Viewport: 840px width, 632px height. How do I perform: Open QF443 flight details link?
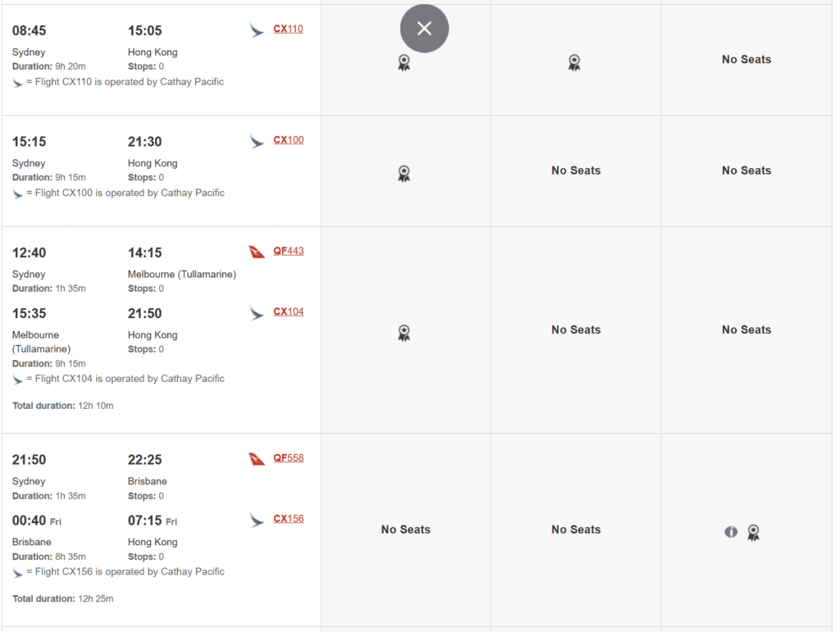288,251
